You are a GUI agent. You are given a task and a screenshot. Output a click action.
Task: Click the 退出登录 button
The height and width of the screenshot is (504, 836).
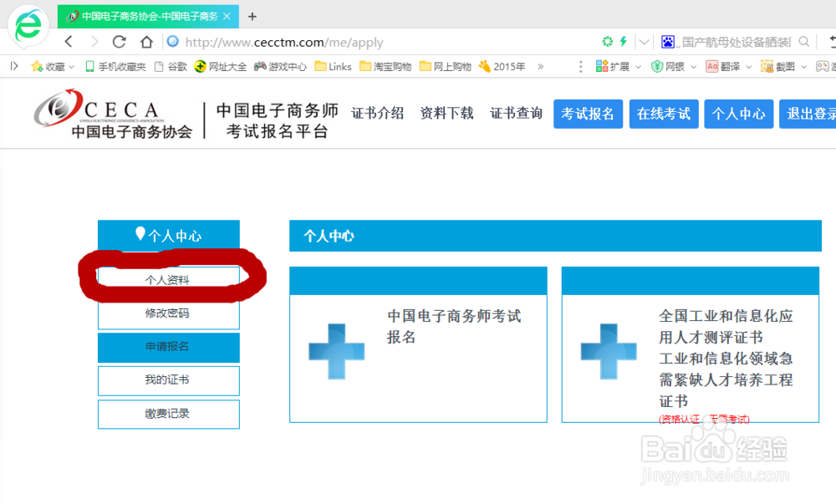coord(808,114)
